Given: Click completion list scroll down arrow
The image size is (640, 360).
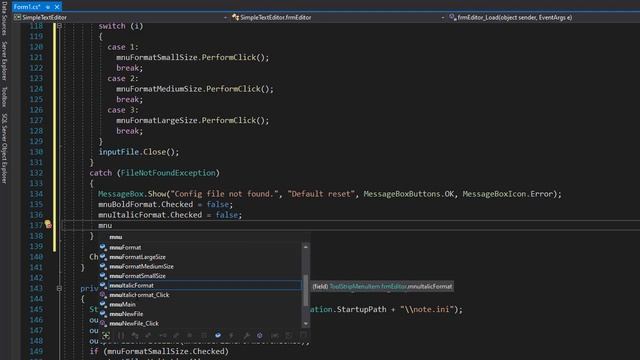Looking at the screenshot, I should (305, 324).
